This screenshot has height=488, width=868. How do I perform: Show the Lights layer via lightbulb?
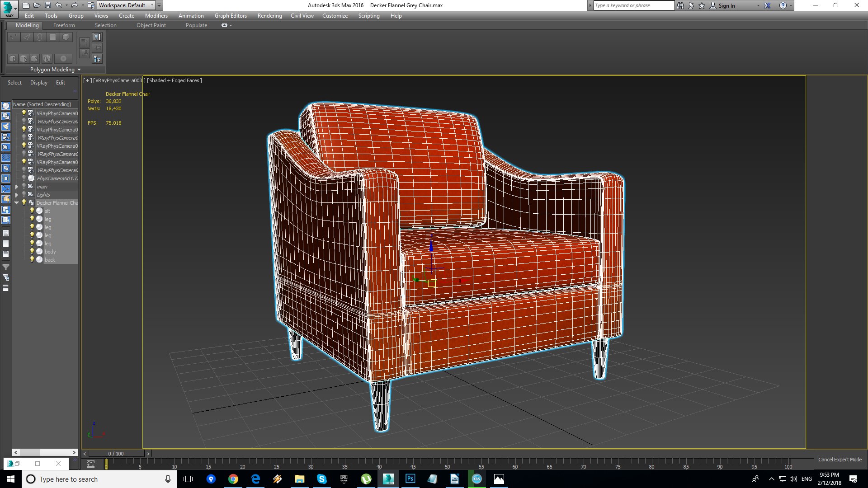tap(24, 194)
